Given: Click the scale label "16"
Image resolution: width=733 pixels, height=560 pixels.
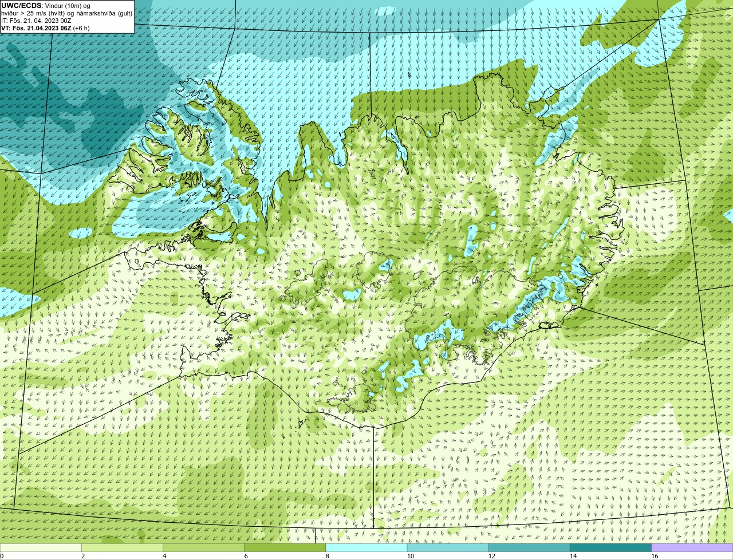Looking at the screenshot, I should (654, 556).
